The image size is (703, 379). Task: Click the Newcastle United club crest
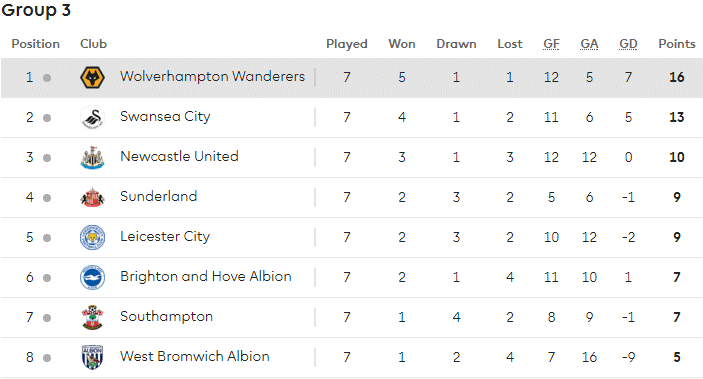click(92, 157)
